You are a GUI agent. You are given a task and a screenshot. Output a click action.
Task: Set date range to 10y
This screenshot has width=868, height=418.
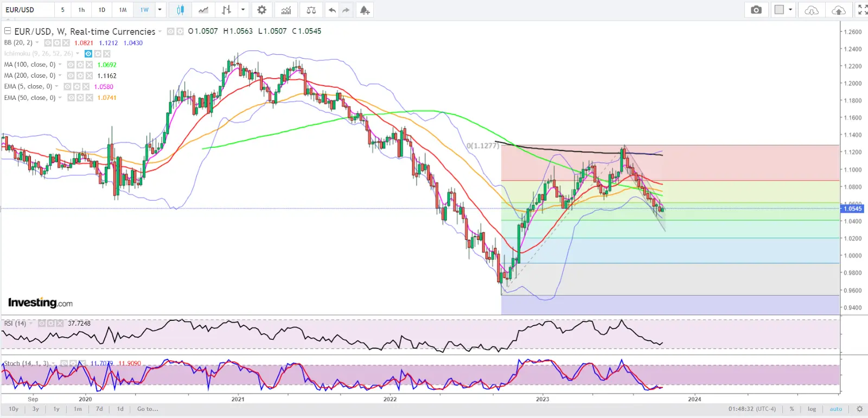point(14,409)
